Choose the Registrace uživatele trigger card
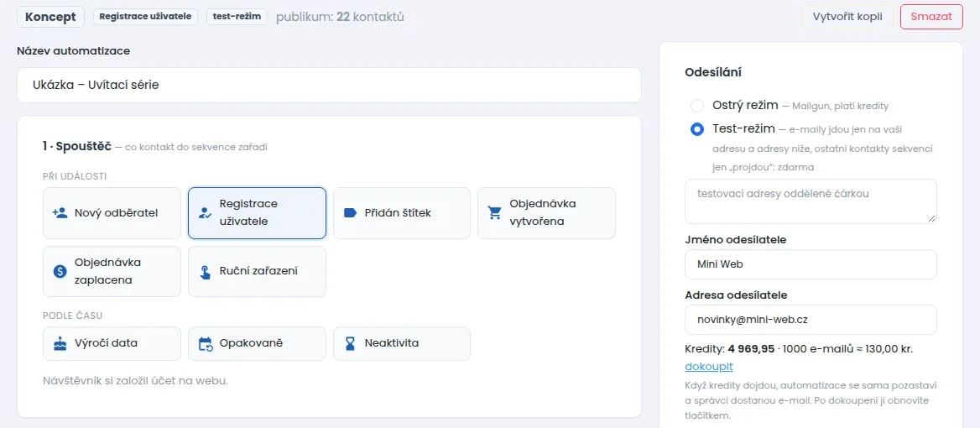 [x=257, y=213]
